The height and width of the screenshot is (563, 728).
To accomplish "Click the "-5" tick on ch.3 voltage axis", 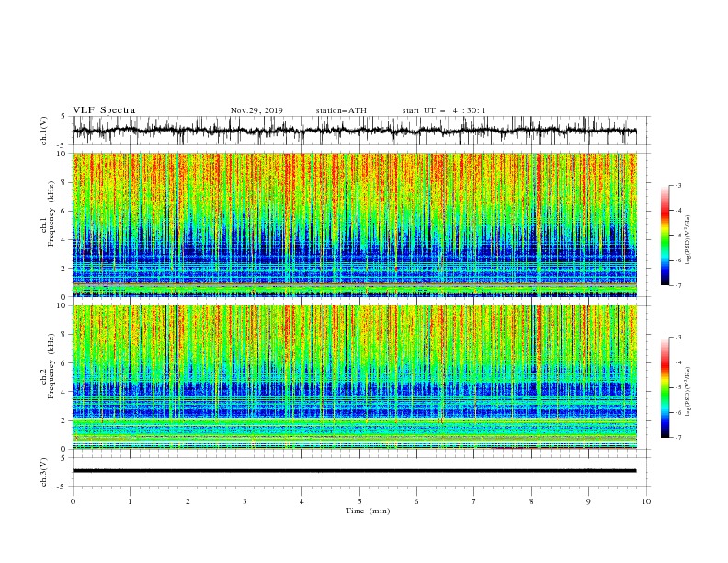I will coord(63,487).
